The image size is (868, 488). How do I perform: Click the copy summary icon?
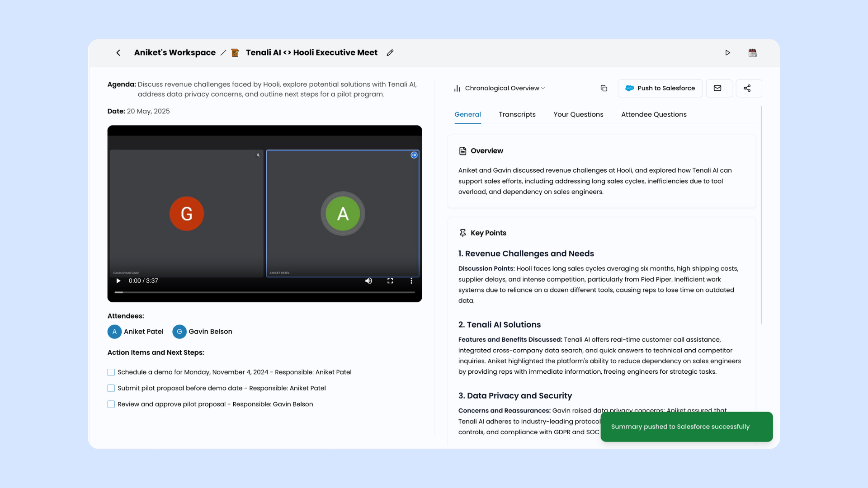click(x=604, y=88)
